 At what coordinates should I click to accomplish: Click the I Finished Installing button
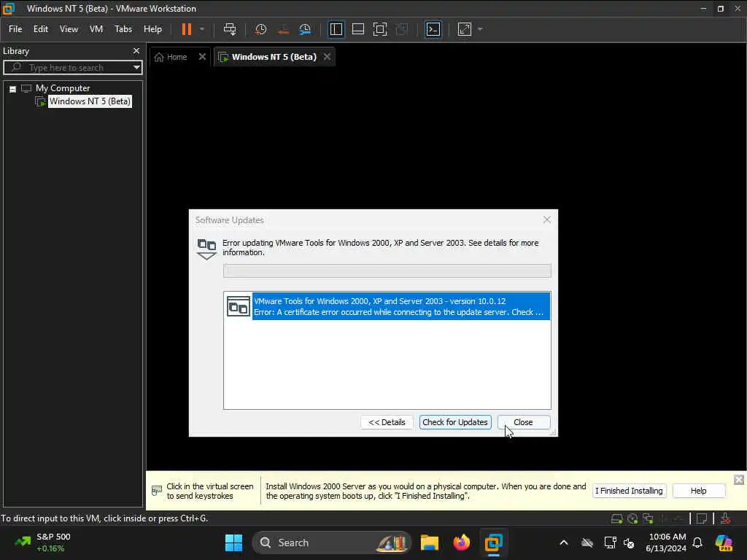(629, 491)
